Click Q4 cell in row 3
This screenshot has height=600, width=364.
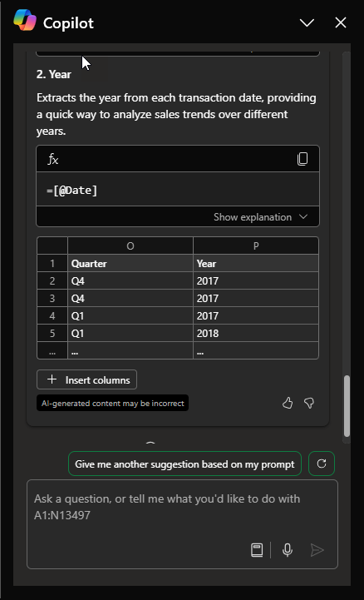click(x=130, y=298)
